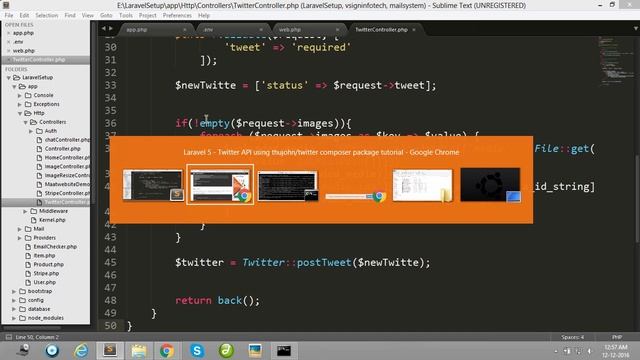Open the Project menu
The width and height of the screenshot is (640, 360).
pos(147,16)
